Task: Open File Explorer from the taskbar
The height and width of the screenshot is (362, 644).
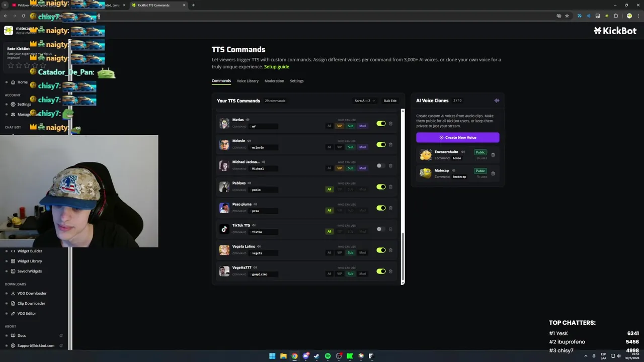Action: click(283, 356)
